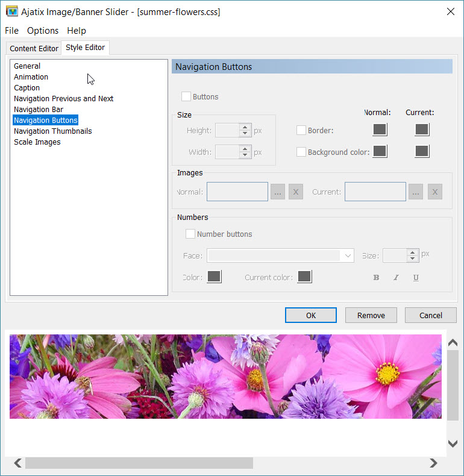Pick the Normal background color swatch

pyautogui.click(x=380, y=151)
